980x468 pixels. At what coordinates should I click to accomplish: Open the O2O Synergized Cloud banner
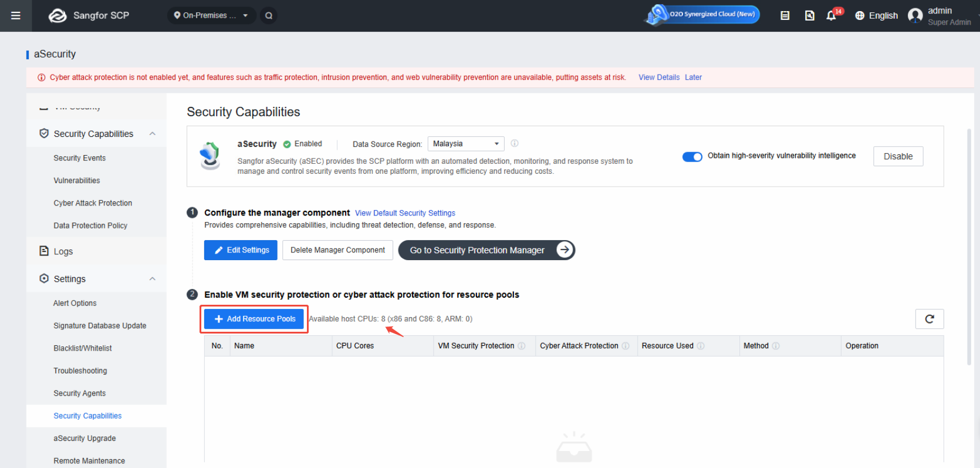tap(702, 15)
